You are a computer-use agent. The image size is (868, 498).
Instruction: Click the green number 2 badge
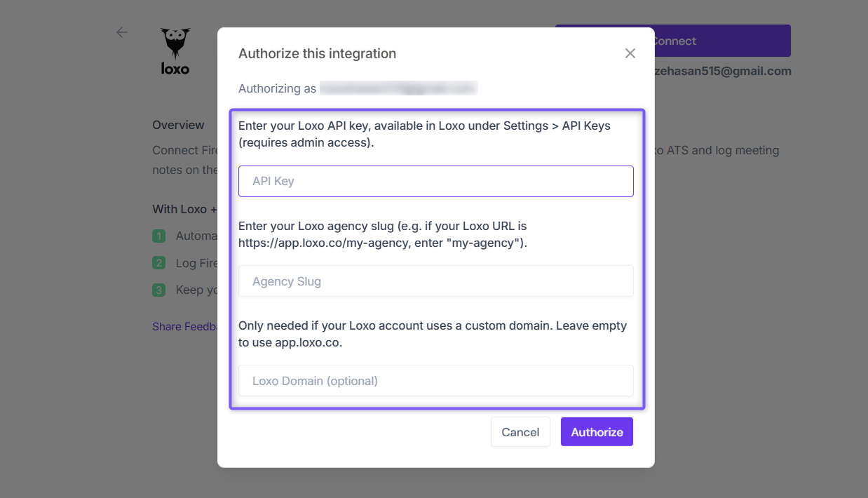point(159,263)
